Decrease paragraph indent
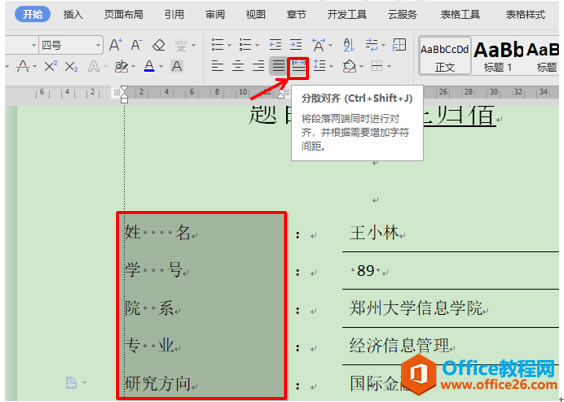The image size is (564, 402). [275, 45]
